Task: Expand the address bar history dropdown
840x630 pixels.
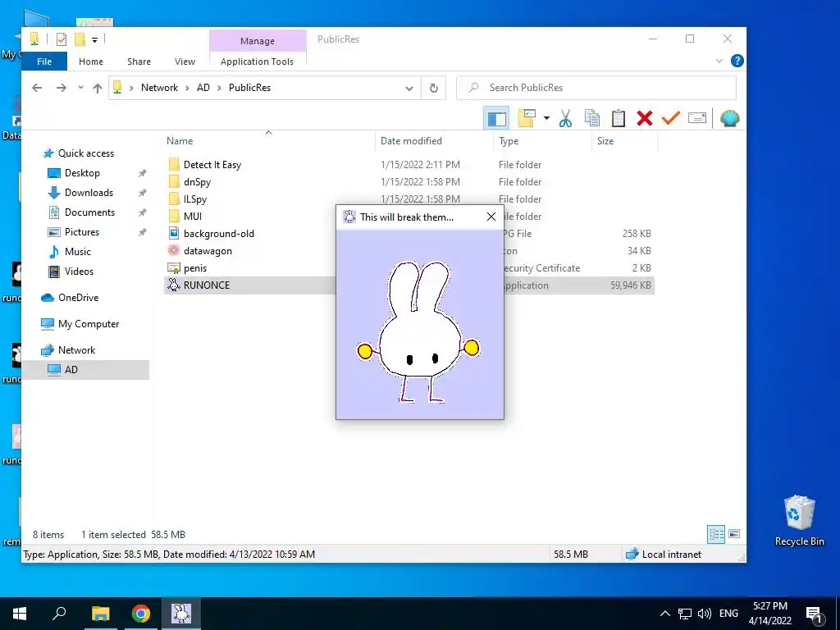Action: (409, 88)
